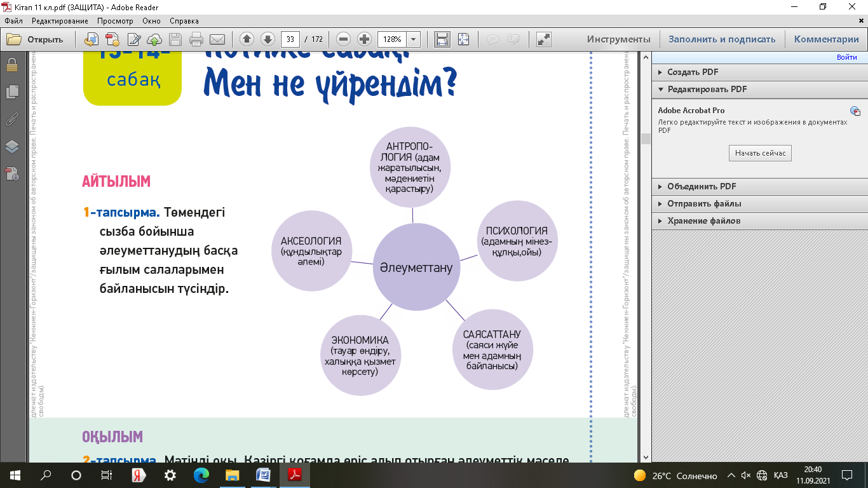The height and width of the screenshot is (488, 868).
Task: Switch to the Комментарии pane tab
Action: pyautogui.click(x=826, y=39)
